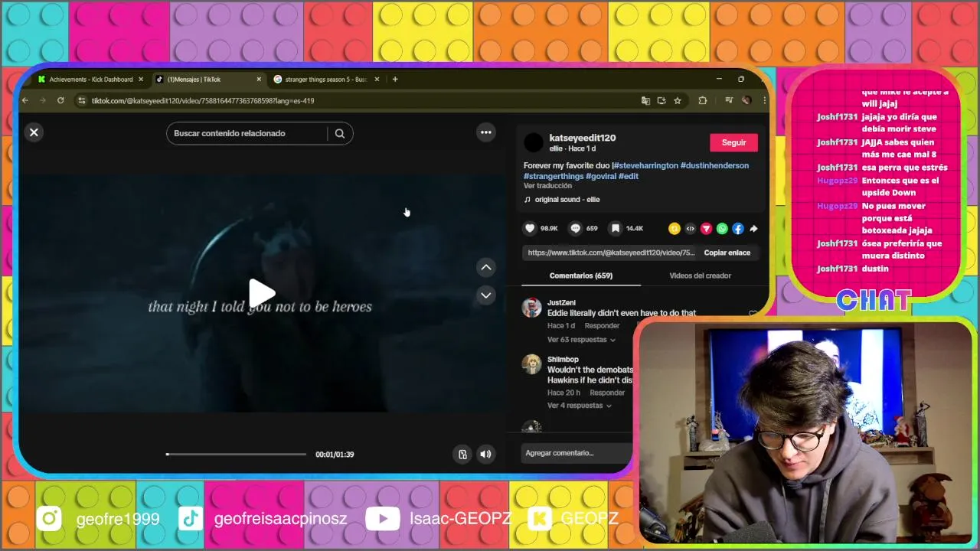Click the browser forward arrow
The image size is (980, 551).
pyautogui.click(x=43, y=100)
